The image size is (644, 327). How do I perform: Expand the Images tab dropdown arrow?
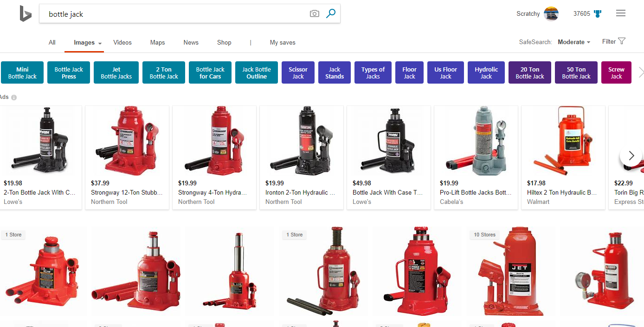(x=100, y=43)
